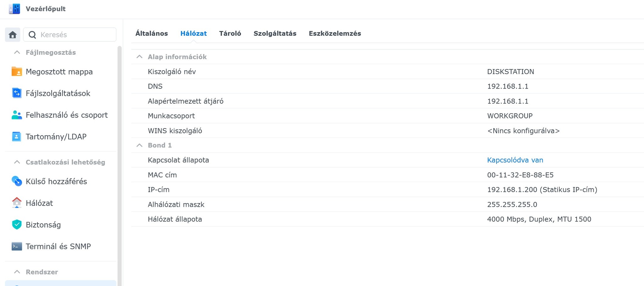Screen dimensions: 644x286
Task: Open Fájlszolgáltatások icon
Action: [x=17, y=93]
